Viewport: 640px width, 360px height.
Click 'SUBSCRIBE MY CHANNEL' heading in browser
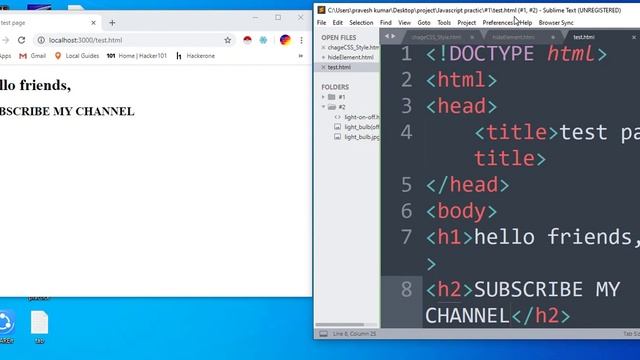(x=67, y=111)
